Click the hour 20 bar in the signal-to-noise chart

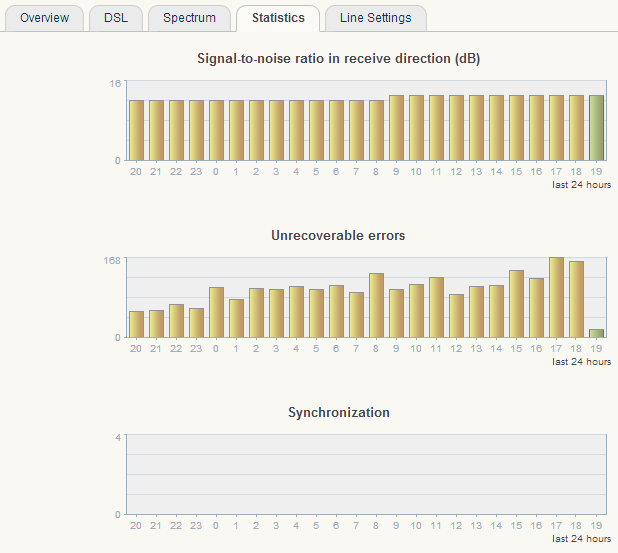coord(136,130)
